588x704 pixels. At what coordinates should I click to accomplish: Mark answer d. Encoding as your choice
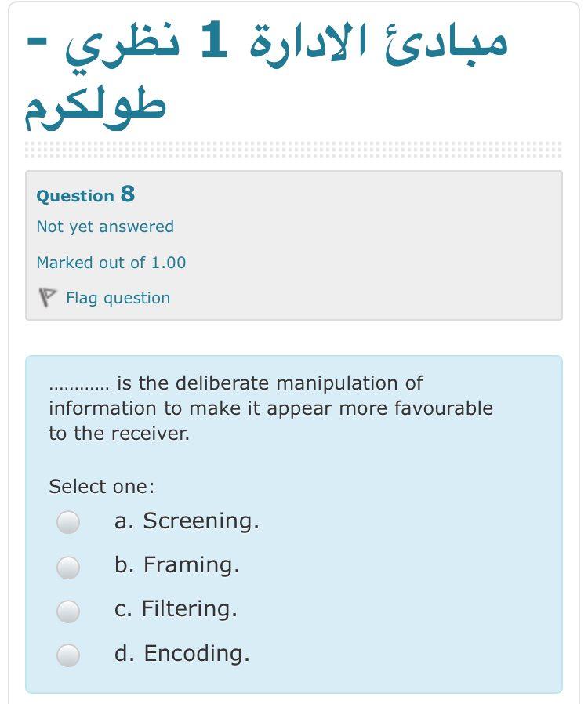click(69, 655)
